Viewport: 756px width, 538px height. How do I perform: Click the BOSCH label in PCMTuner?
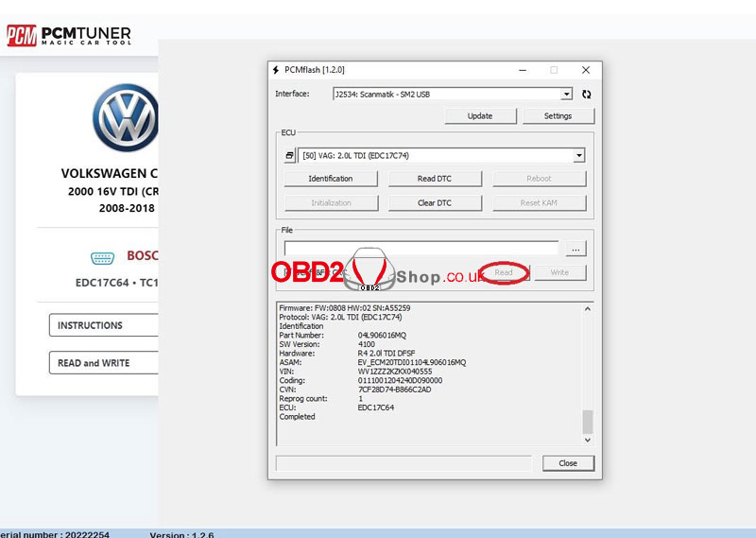(143, 255)
